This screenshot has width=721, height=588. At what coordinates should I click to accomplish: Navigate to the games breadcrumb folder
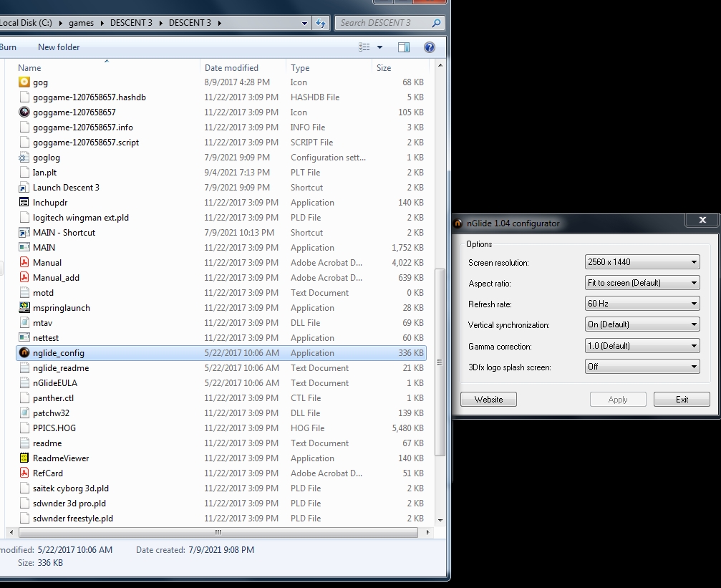pos(81,23)
